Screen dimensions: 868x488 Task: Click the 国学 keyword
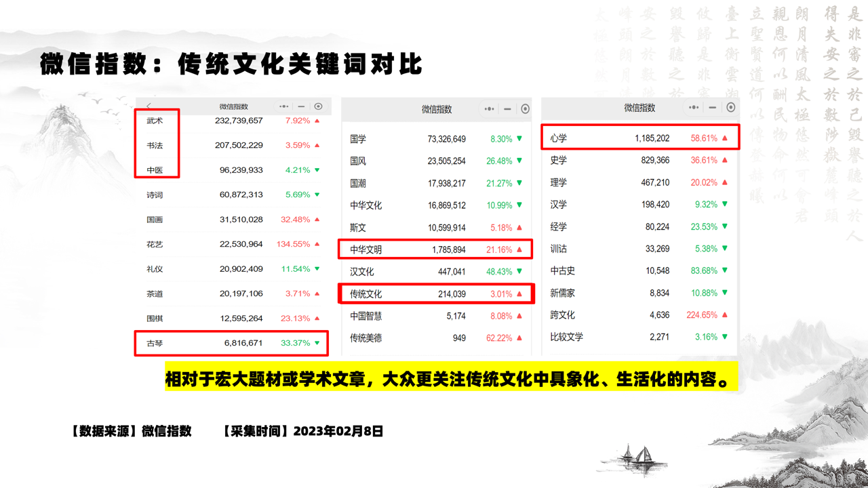pos(358,139)
